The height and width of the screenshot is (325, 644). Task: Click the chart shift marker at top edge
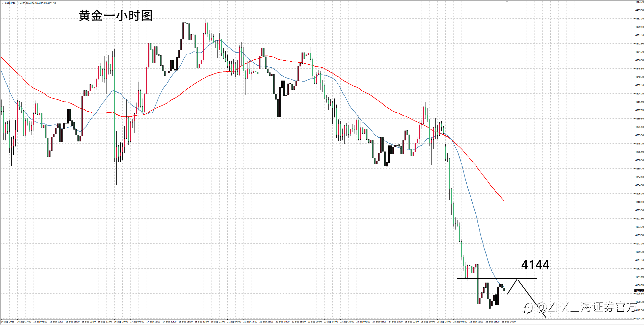click(507, 2)
